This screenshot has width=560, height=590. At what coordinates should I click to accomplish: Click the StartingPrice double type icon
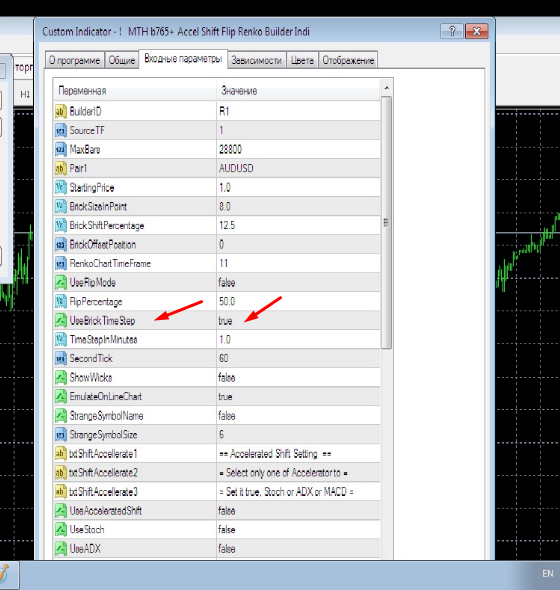pyautogui.click(x=61, y=187)
